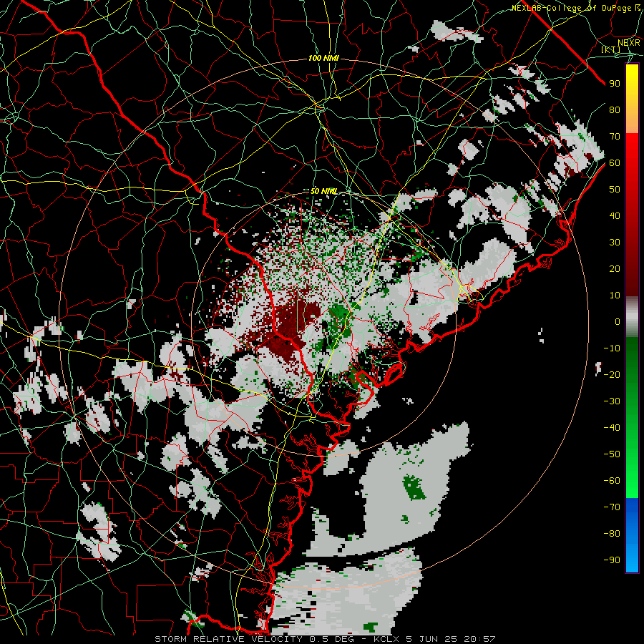Click the 60 value on velocity scale
Image resolution: width=644 pixels, height=644 pixels.
(x=615, y=162)
